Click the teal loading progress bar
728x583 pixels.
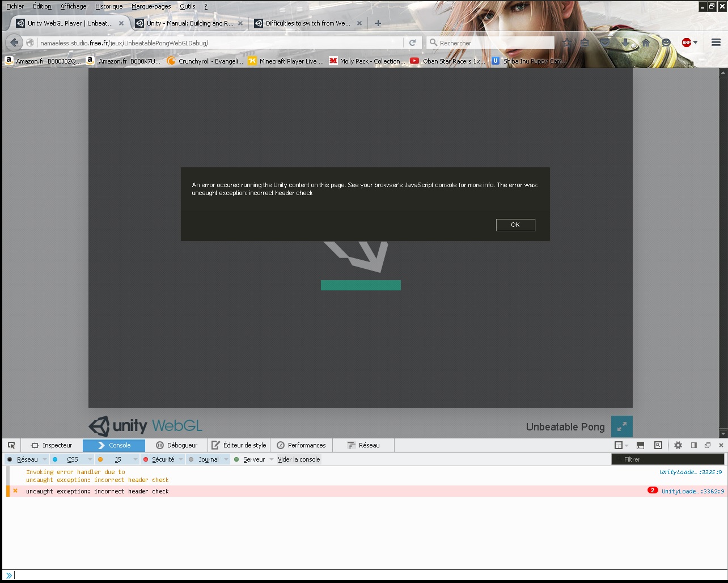[x=361, y=285]
